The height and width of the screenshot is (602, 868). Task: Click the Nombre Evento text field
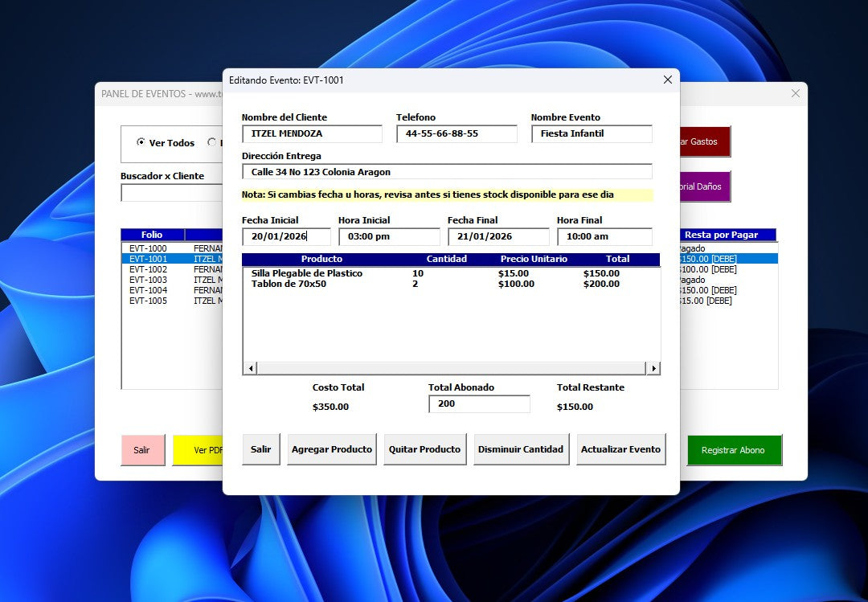tap(592, 134)
